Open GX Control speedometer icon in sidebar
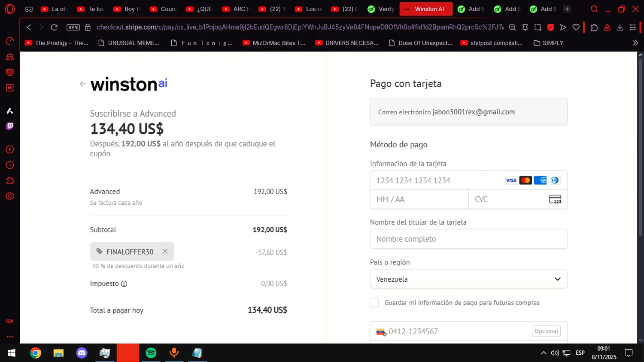 click(x=9, y=41)
